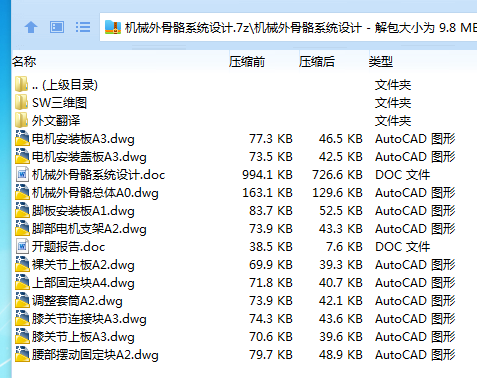The image size is (477, 378).
Task: Click the 膝关节连接块A3.dwg file icon
Action: 22,318
